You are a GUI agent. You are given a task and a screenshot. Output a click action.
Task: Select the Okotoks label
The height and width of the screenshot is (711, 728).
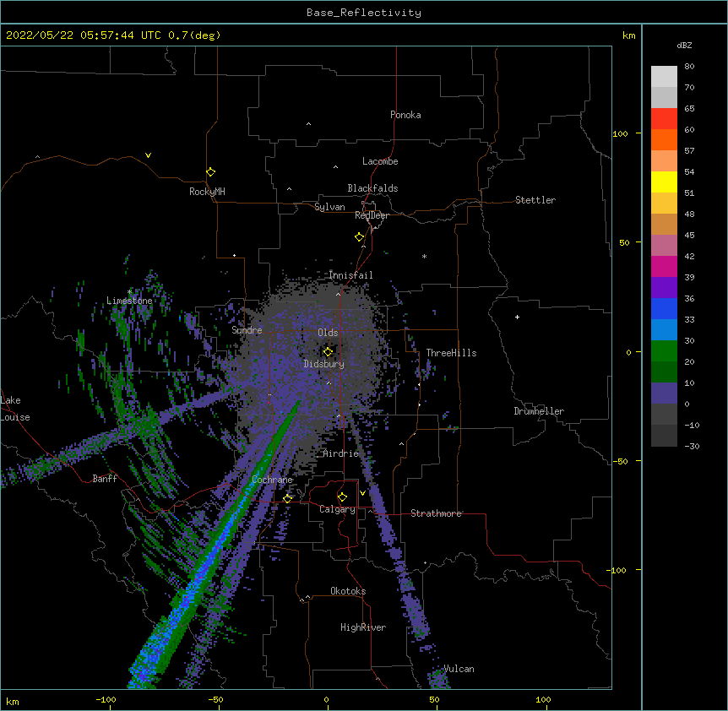click(348, 591)
